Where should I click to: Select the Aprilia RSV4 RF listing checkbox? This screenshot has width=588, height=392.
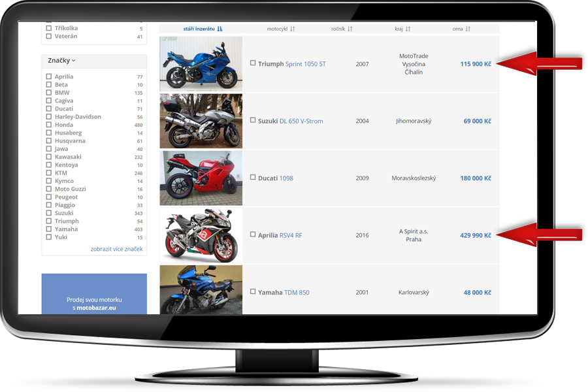coord(253,235)
